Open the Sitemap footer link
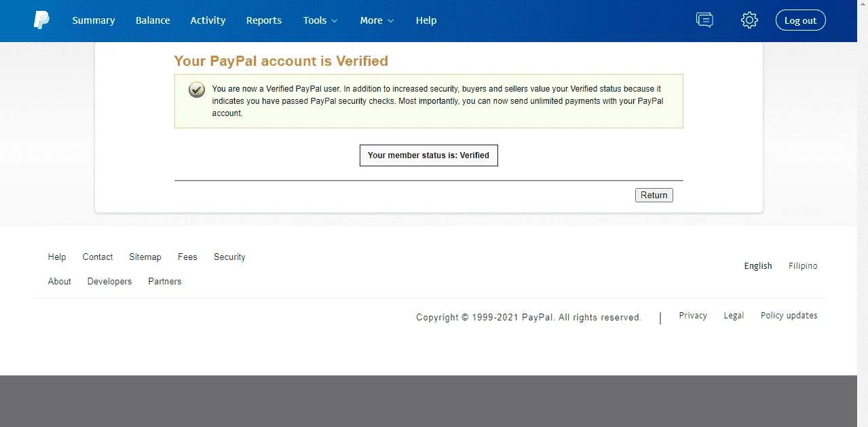868x427 pixels. click(145, 257)
